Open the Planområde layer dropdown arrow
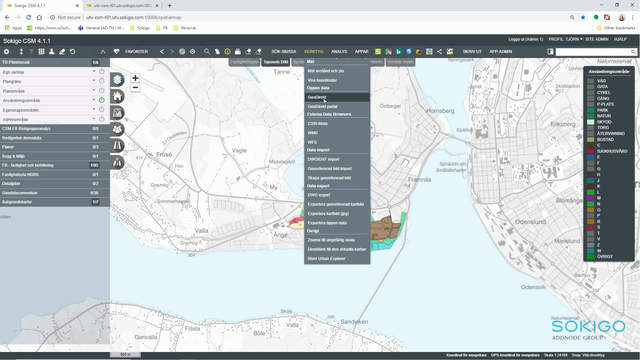 [94, 91]
